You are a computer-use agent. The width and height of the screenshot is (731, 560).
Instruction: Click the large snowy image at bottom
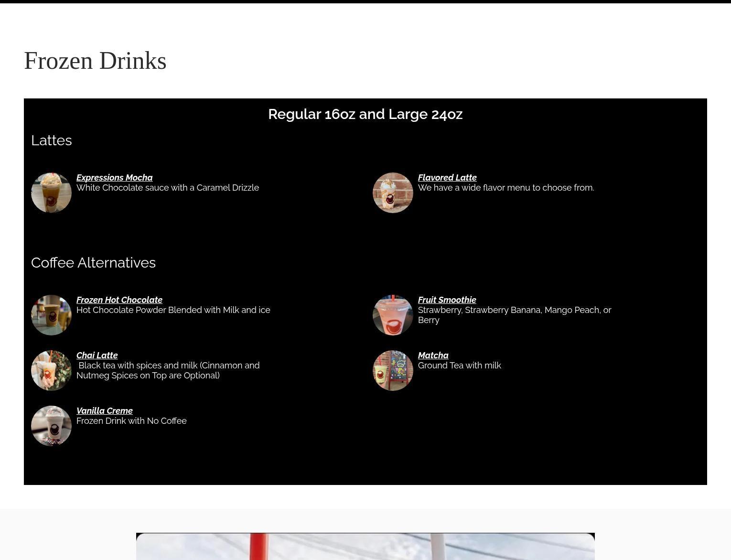(x=365, y=546)
